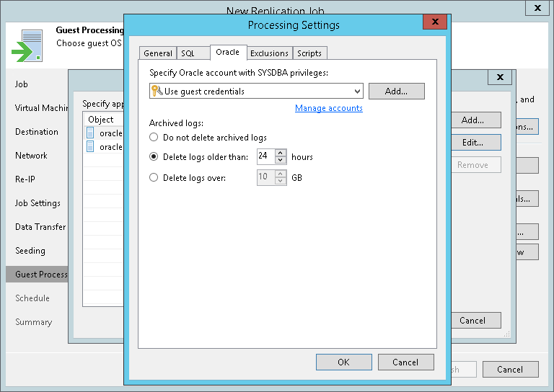Click the key icon in credentials dropdown

(x=157, y=91)
